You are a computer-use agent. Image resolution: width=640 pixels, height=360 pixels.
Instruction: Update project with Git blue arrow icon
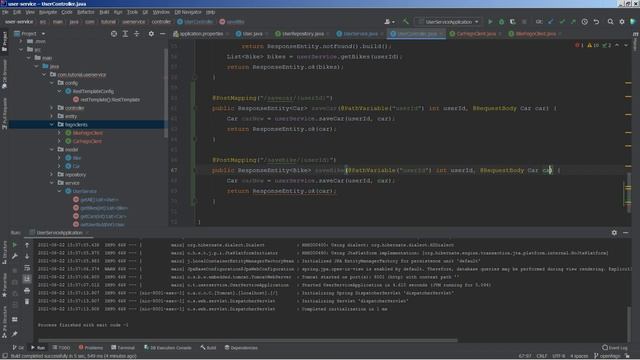551,22
